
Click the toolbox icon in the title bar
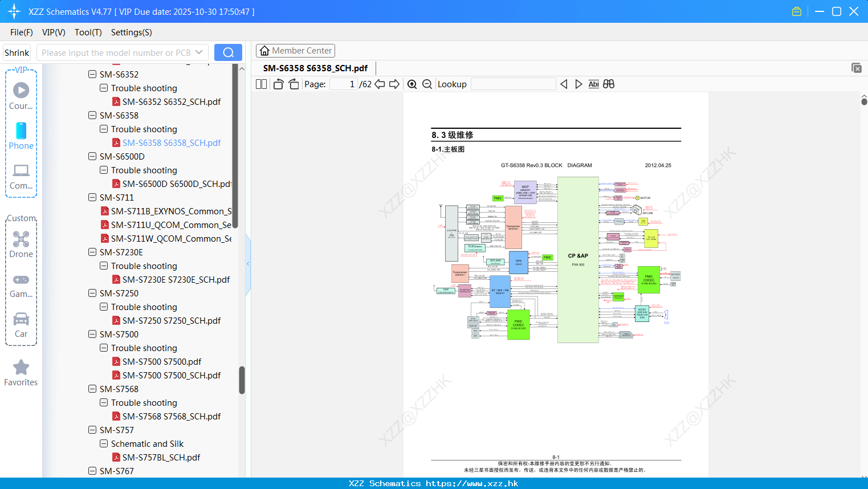click(797, 11)
